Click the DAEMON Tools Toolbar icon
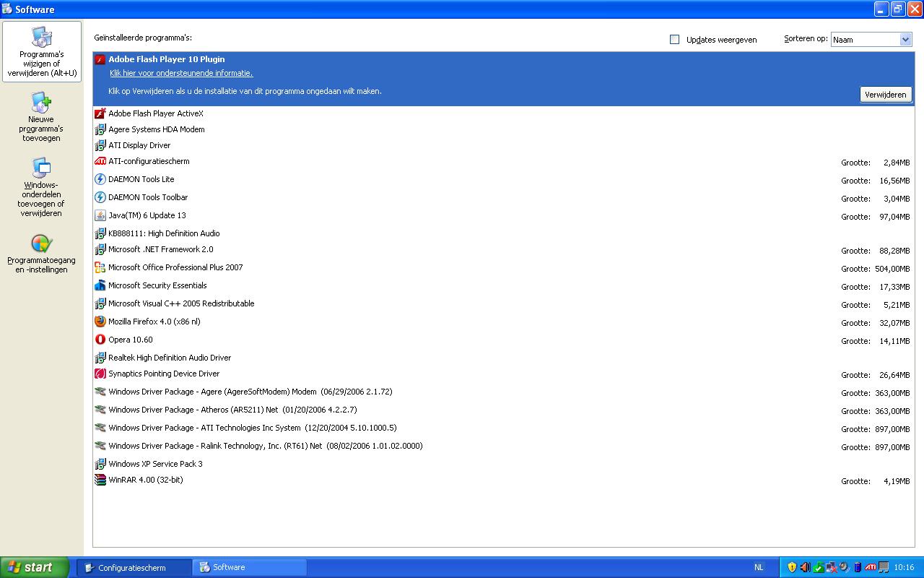924x578 pixels. [x=100, y=197]
